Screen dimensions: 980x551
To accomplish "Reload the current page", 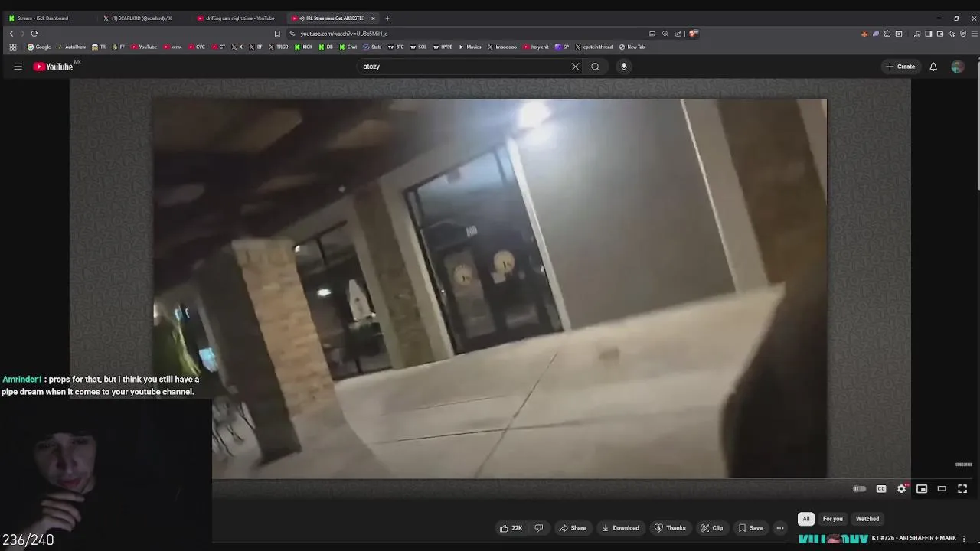I will point(34,34).
